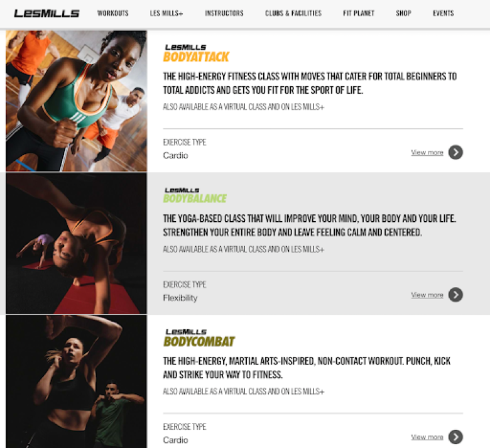
Task: Click the BODYATTACK arrow circle icon
Action: click(455, 152)
